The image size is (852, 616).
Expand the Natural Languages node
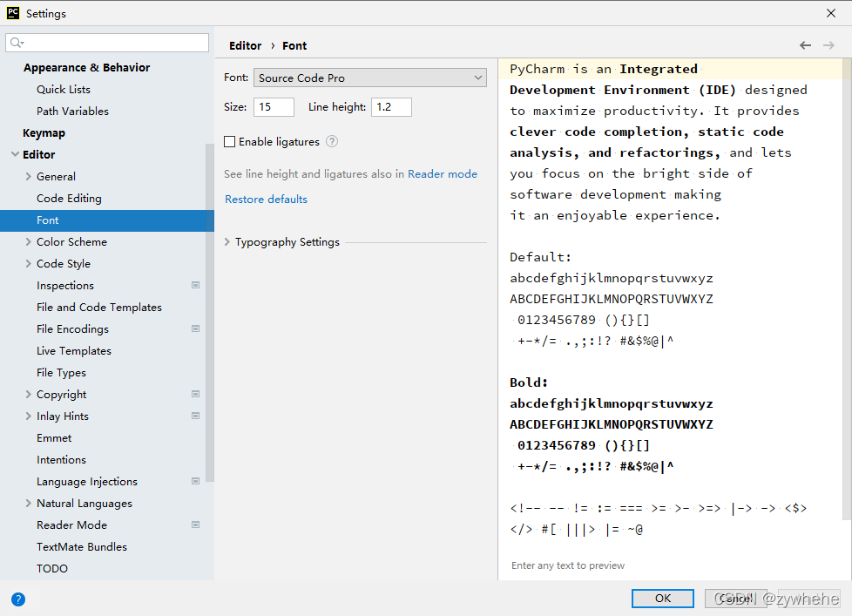click(x=28, y=504)
